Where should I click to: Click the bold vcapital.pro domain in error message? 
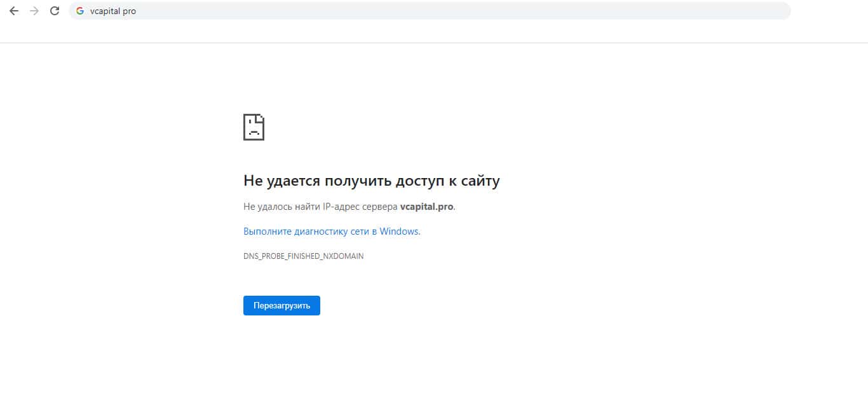pos(426,207)
